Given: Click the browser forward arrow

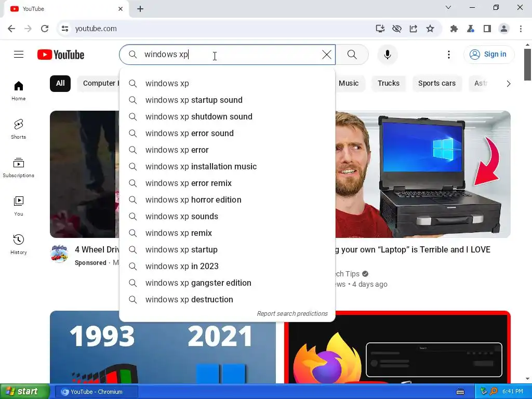Looking at the screenshot, I should [28, 29].
